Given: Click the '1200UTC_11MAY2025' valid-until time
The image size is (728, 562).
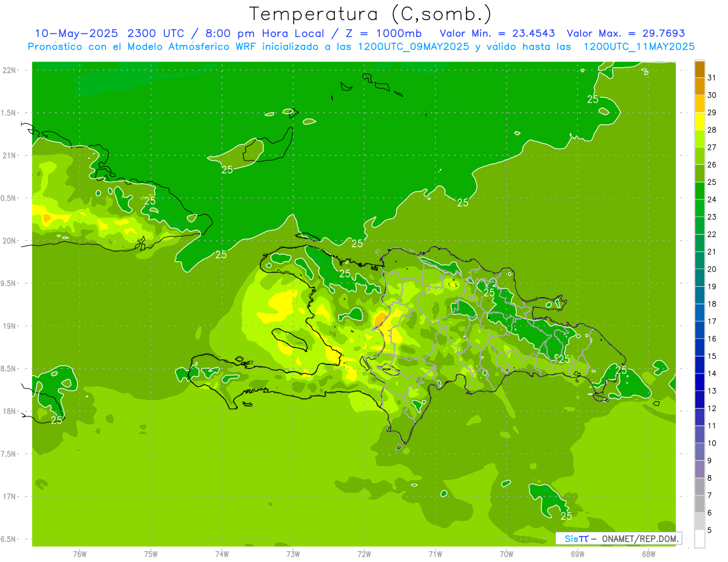Looking at the screenshot, I should (639, 47).
